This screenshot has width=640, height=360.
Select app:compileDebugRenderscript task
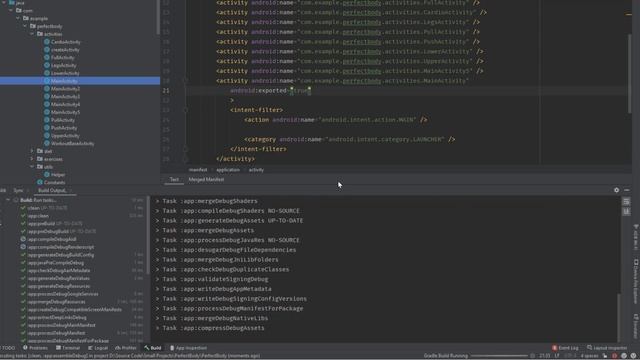60,247
